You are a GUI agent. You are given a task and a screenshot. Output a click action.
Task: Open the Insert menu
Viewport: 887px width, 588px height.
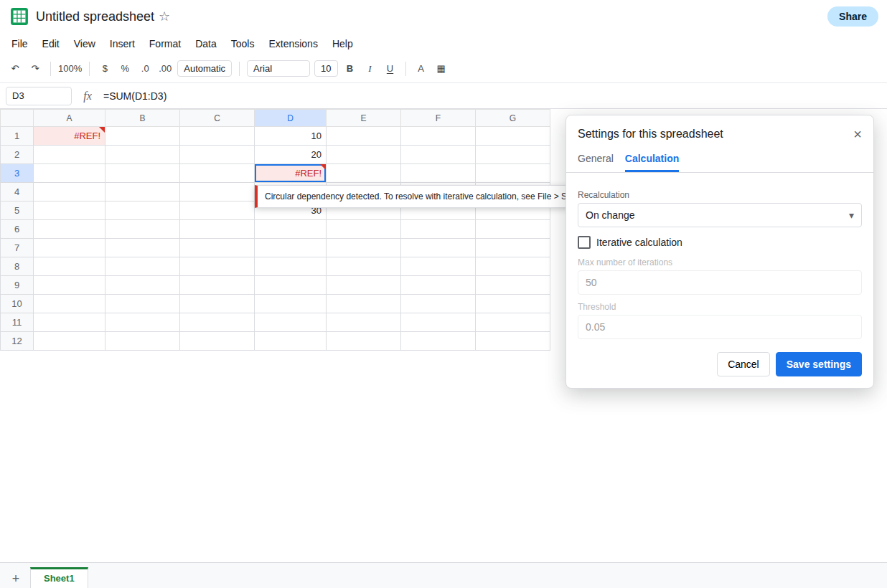pyautogui.click(x=122, y=44)
